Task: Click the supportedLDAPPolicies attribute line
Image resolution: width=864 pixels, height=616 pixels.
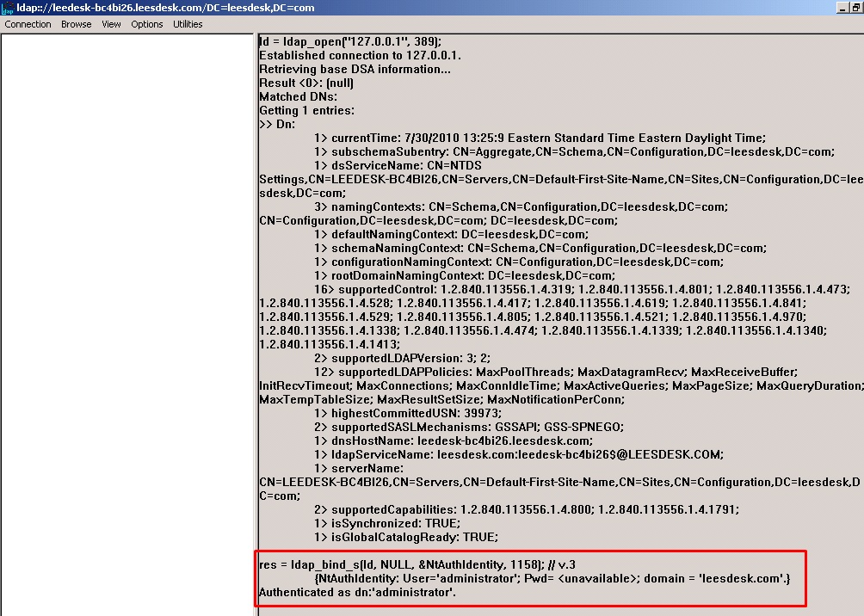Action: [x=555, y=372]
